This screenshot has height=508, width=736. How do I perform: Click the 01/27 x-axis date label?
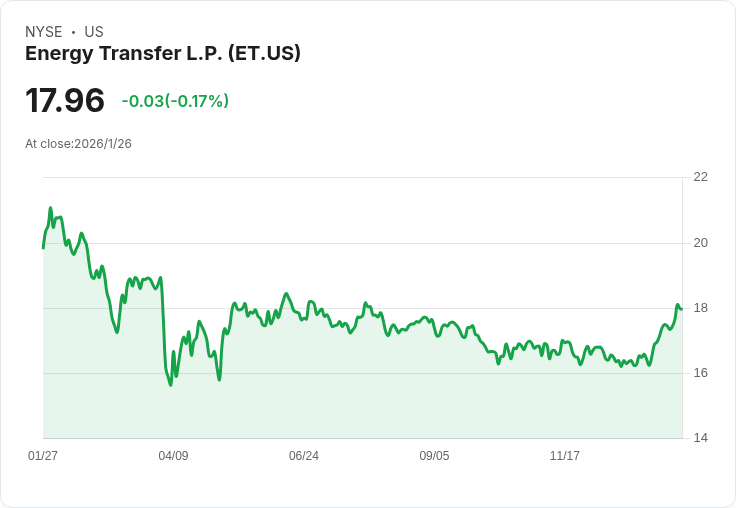[x=43, y=456]
